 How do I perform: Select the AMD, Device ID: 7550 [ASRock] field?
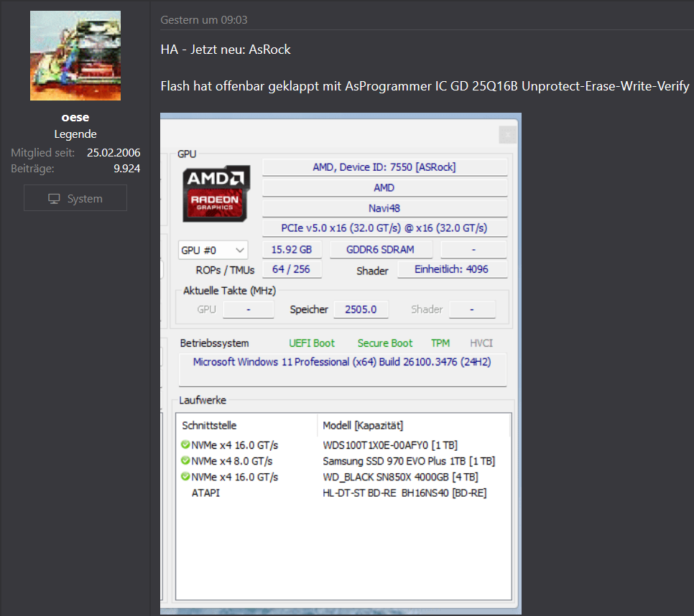point(384,167)
